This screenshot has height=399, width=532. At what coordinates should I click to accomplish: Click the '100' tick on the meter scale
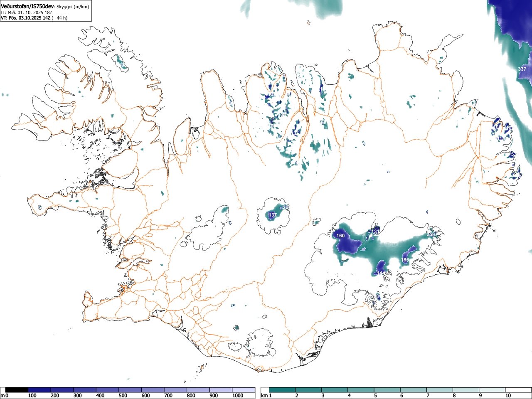[x=32, y=396]
